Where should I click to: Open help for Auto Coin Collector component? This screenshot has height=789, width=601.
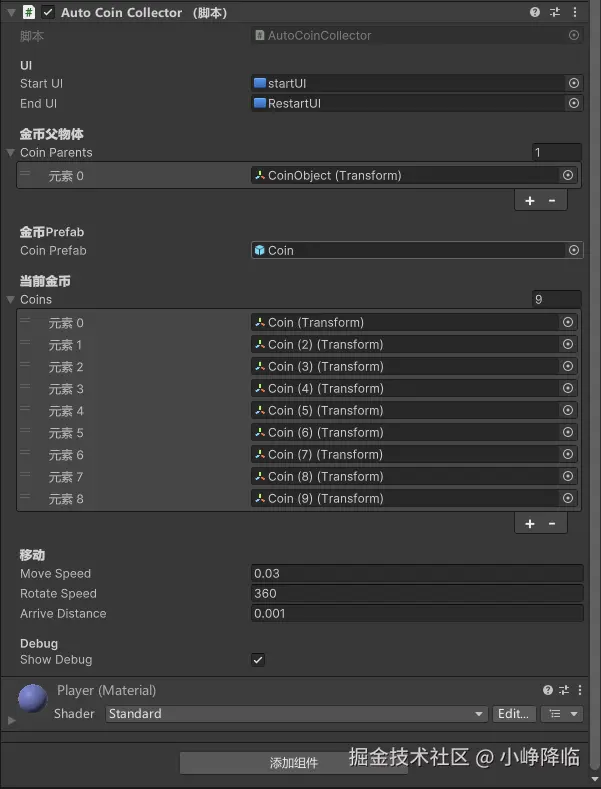click(x=536, y=13)
